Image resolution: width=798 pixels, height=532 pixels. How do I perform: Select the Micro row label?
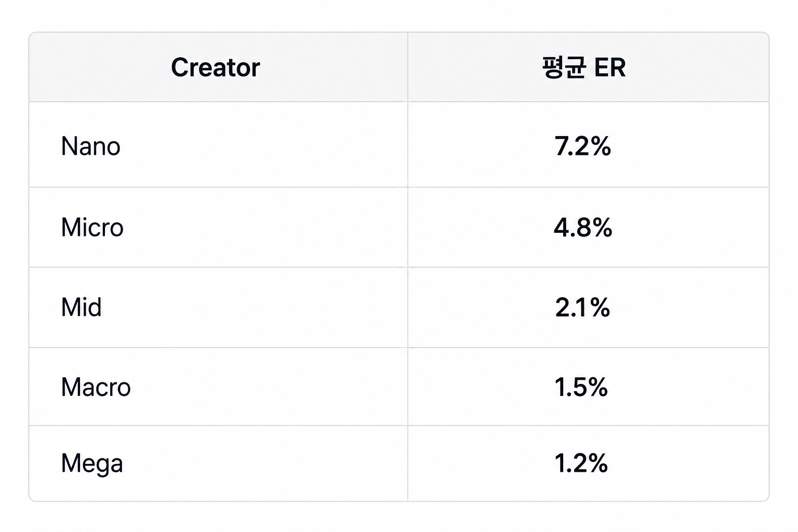(x=92, y=228)
